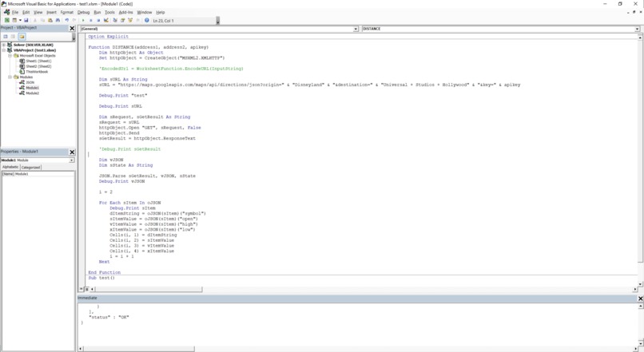The image size is (644, 352).
Task: Open Project Explorer toolbar icon
Action: (115, 20)
